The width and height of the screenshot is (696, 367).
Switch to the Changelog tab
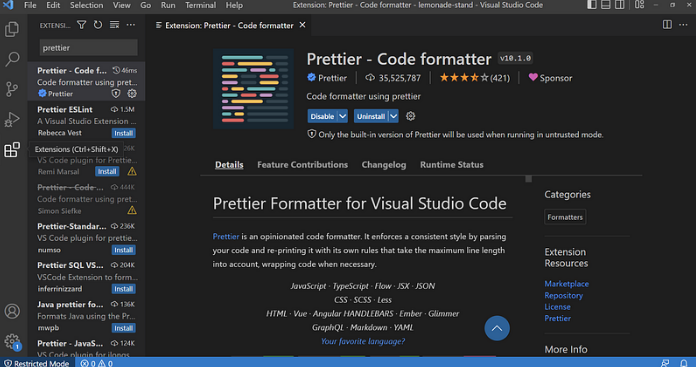tap(384, 165)
